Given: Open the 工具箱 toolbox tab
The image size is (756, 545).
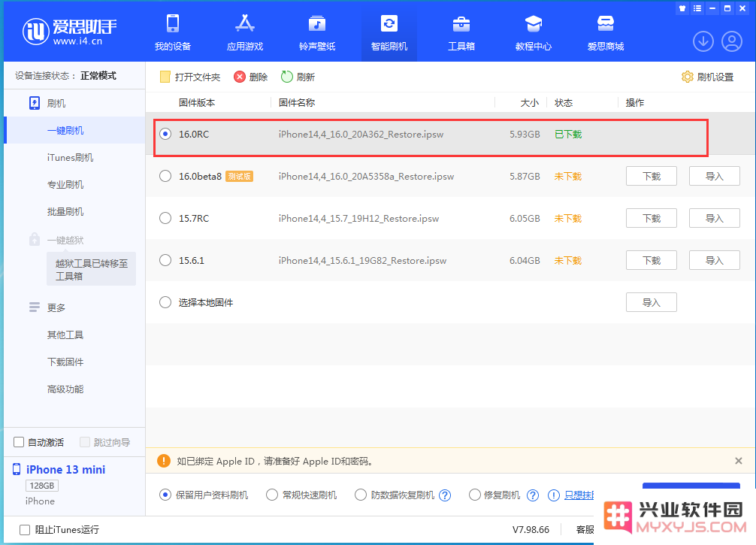Looking at the screenshot, I should click(x=461, y=33).
